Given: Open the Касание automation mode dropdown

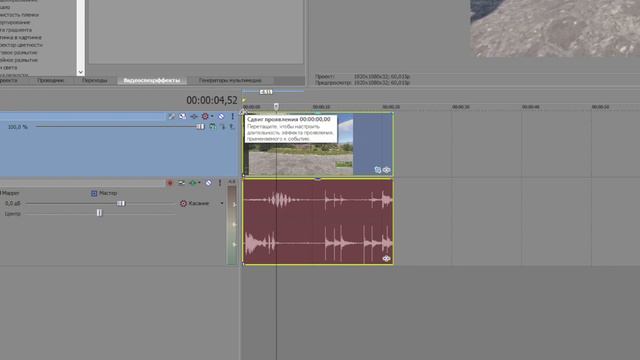Looking at the screenshot, I should point(222,203).
